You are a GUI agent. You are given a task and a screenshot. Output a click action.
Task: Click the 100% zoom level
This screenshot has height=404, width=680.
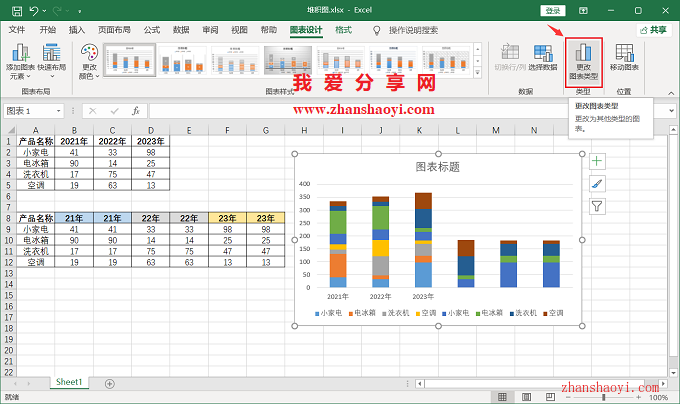click(658, 397)
